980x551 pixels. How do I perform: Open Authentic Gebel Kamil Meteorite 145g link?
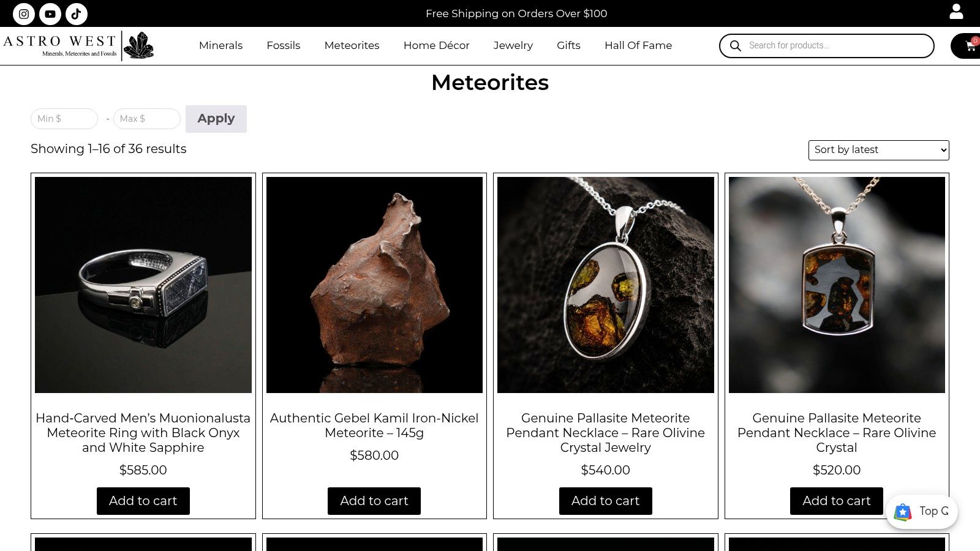pyautogui.click(x=374, y=425)
